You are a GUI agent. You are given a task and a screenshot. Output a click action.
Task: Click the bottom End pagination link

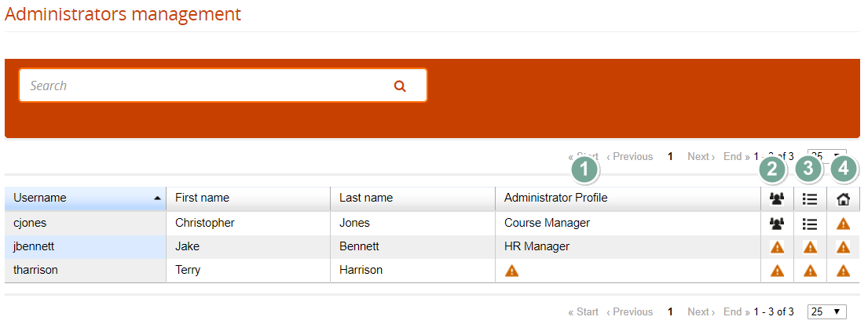736,311
